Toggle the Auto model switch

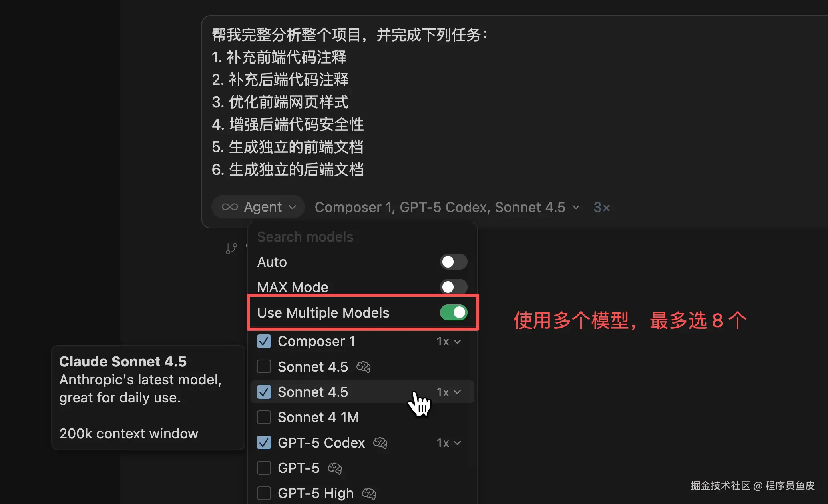point(453,262)
